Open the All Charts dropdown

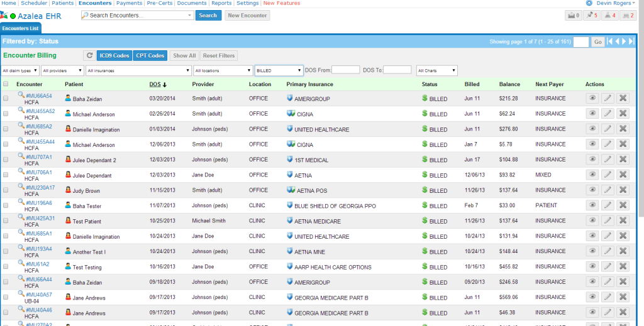click(436, 70)
